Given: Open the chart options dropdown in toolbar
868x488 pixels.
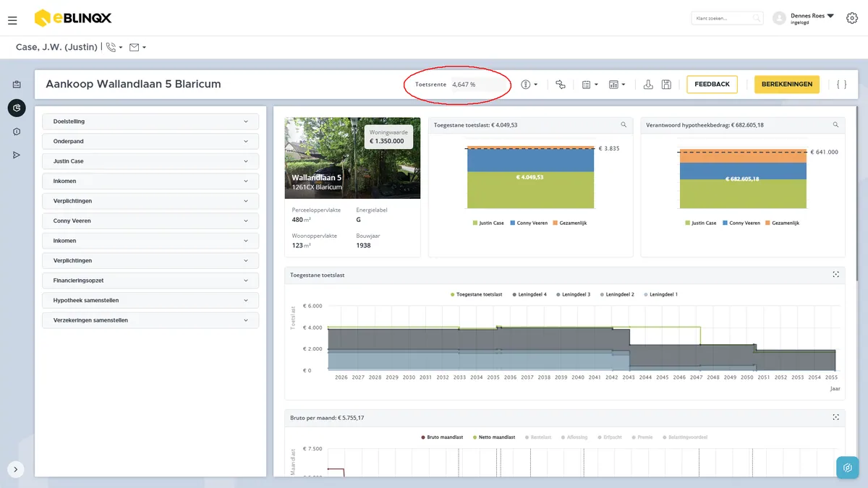Looking at the screenshot, I should coord(617,85).
